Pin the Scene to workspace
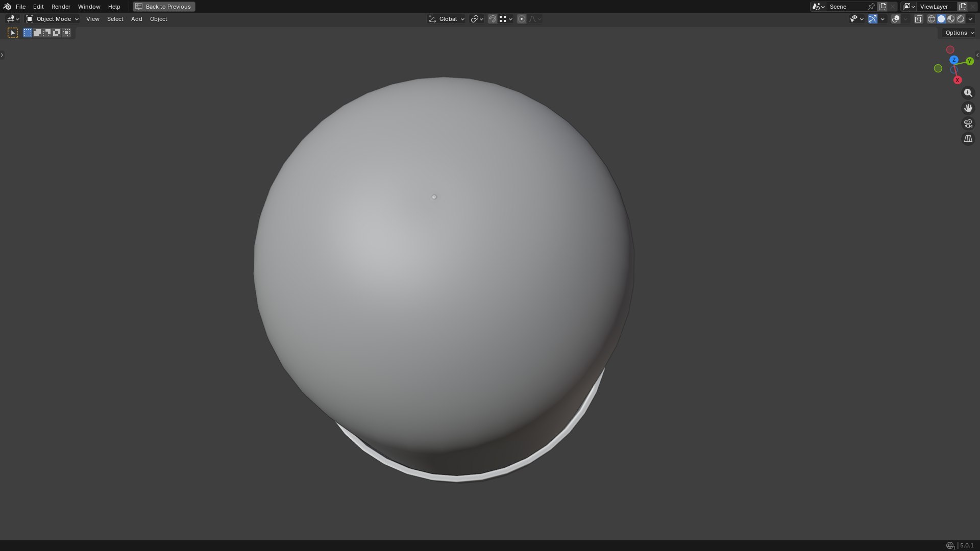This screenshot has height=551, width=980. tap(871, 7)
